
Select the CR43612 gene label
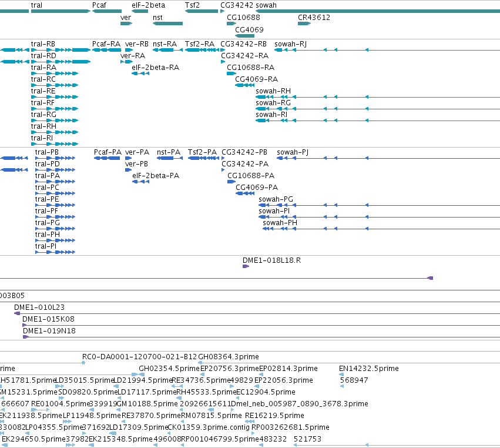click(314, 18)
